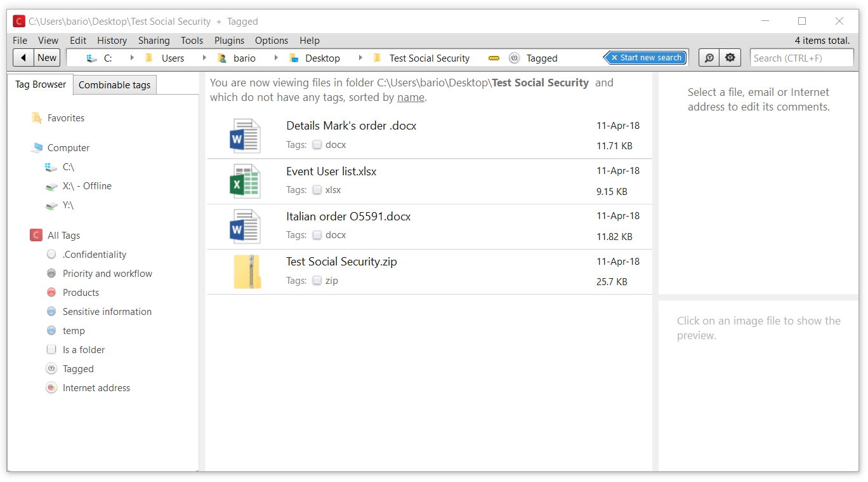Click the Sensitive information tag icon
Screen dimensions: 868x482
coord(51,312)
